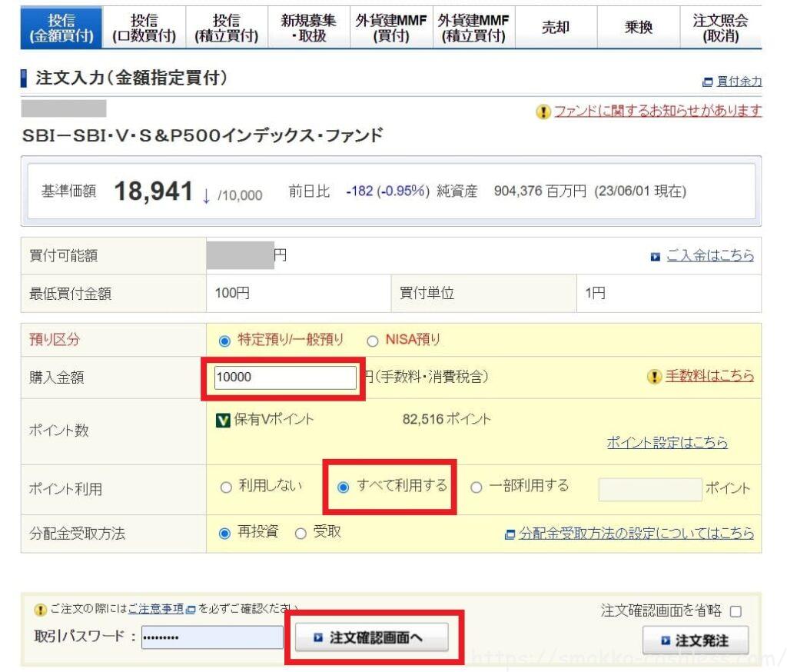Switch to the 売却 tab

[x=556, y=28]
